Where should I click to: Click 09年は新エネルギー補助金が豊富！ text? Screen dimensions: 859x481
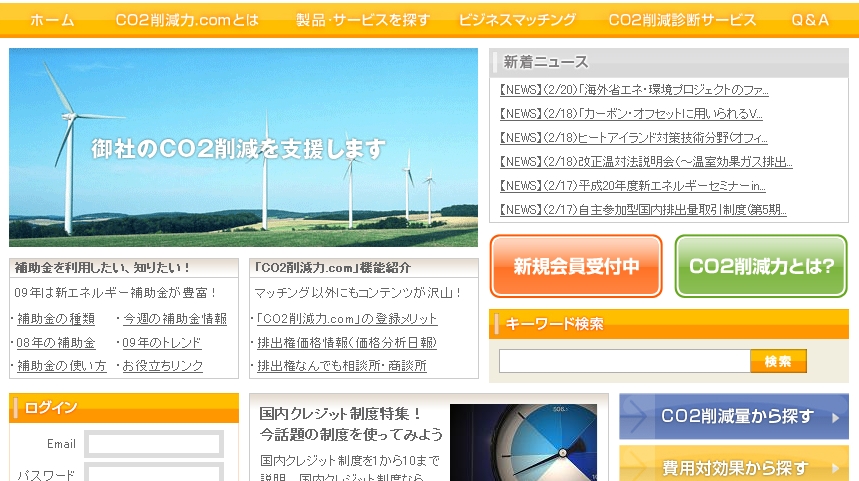(115, 293)
